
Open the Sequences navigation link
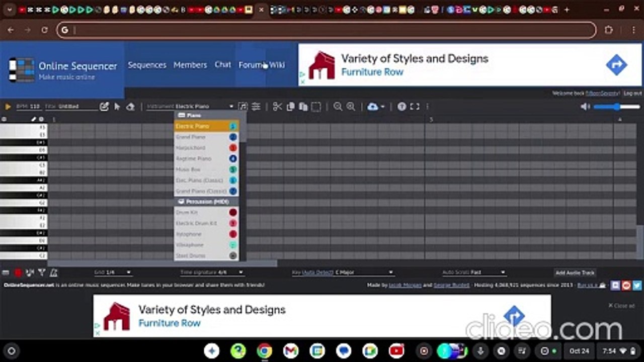pyautogui.click(x=147, y=65)
